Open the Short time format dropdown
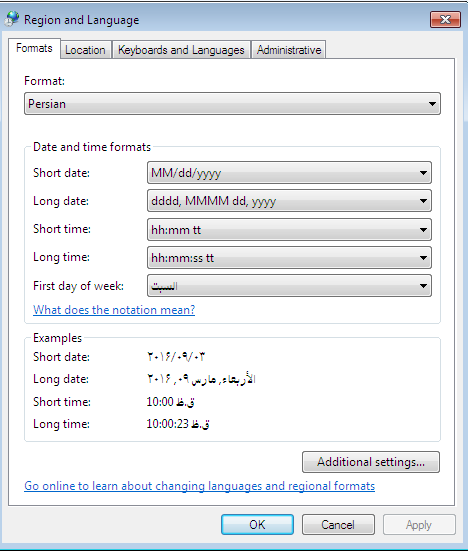The image size is (468, 551). 289,229
